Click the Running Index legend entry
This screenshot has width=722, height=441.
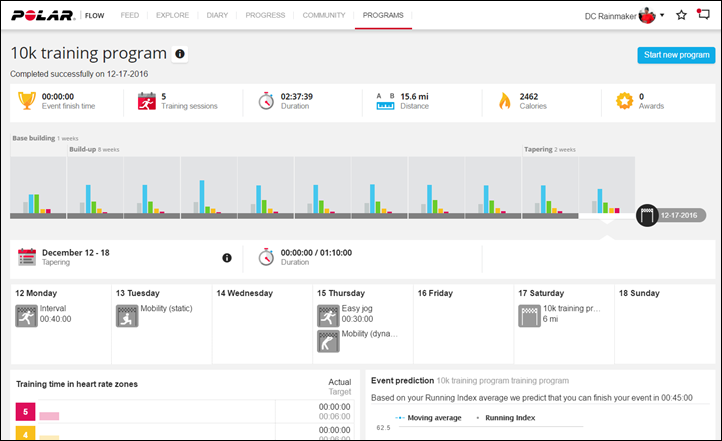click(505, 418)
